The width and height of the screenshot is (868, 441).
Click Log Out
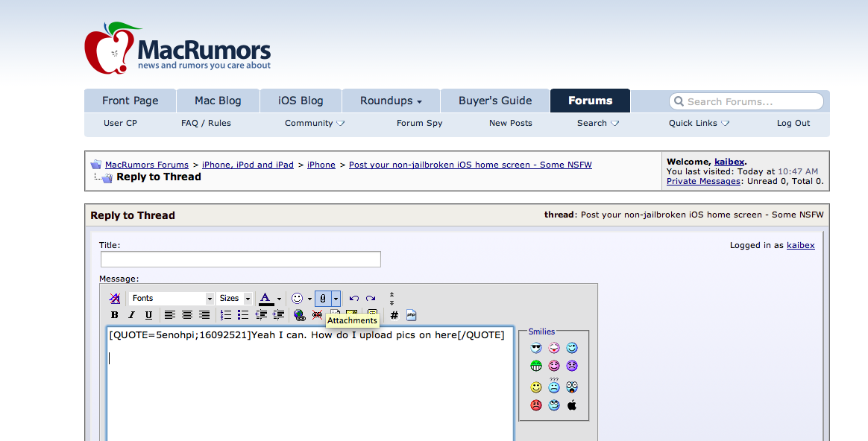[x=793, y=123]
